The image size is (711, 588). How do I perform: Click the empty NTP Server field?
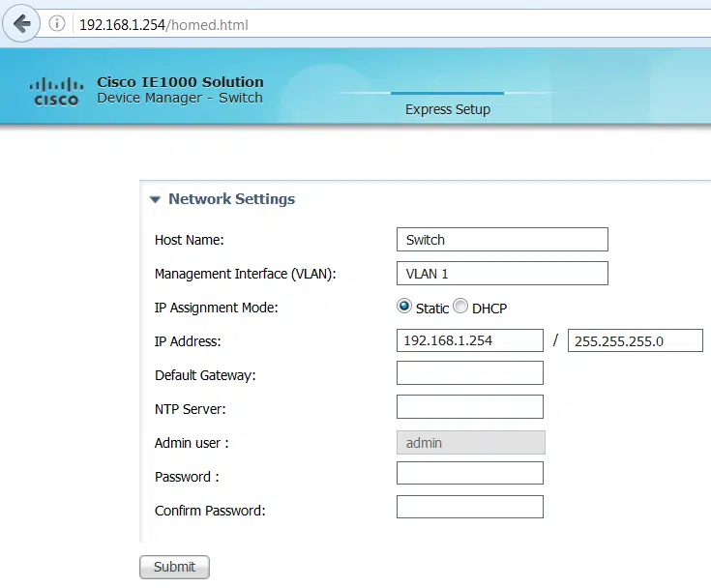pos(470,406)
